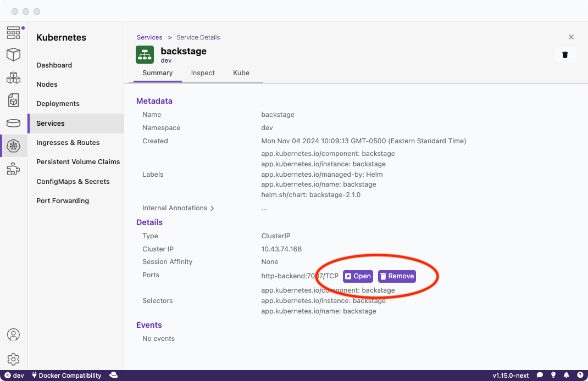Click the feedback speech-bubble icon
The height and width of the screenshot is (381, 588).
pos(540,376)
